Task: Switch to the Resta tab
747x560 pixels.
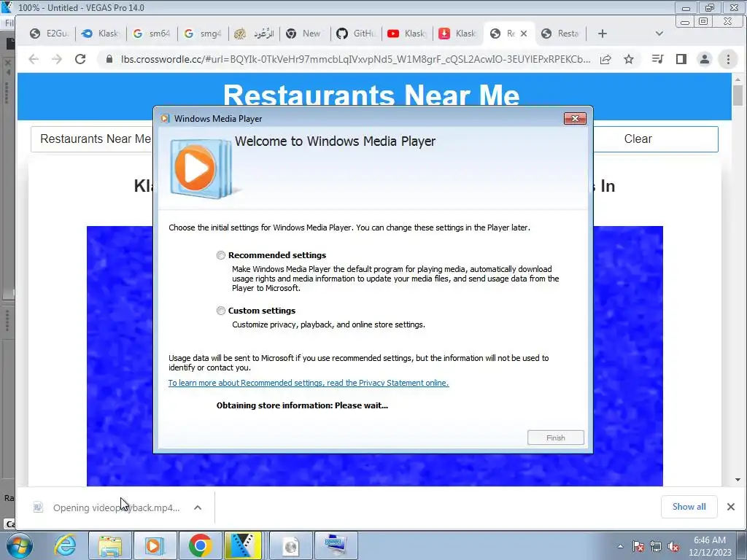Action: (x=561, y=34)
